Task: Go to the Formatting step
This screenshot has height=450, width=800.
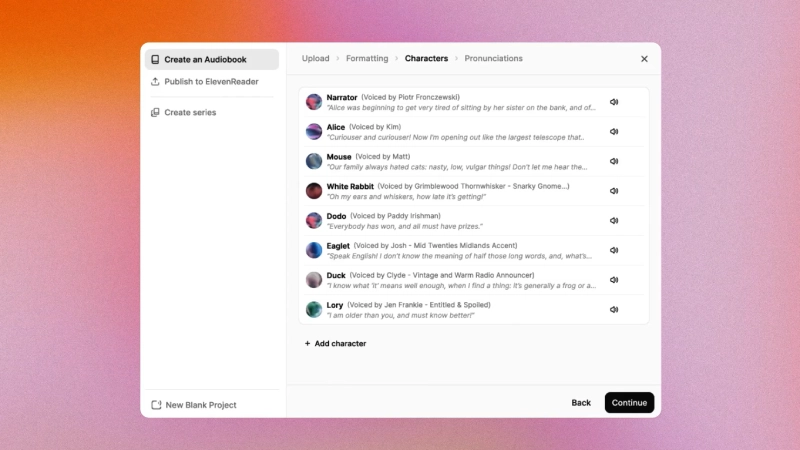Action: pyautogui.click(x=367, y=58)
